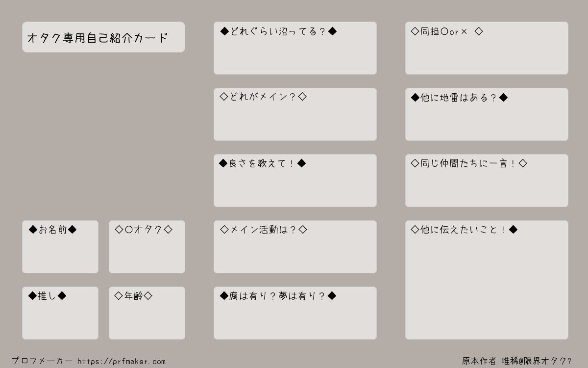Image resolution: width=588 pixels, height=368 pixels.
Task: Select the どれぐらい沼ってる? box
Action: 295,48
